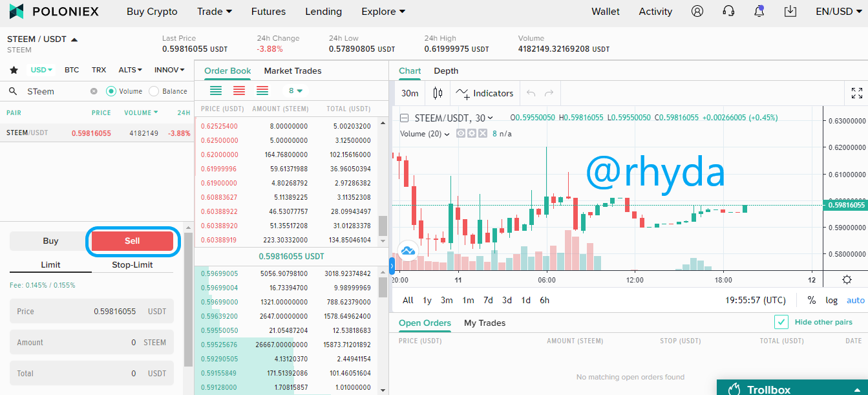Image resolution: width=868 pixels, height=395 pixels.
Task: Click the Poloniex logo icon
Action: point(16,11)
